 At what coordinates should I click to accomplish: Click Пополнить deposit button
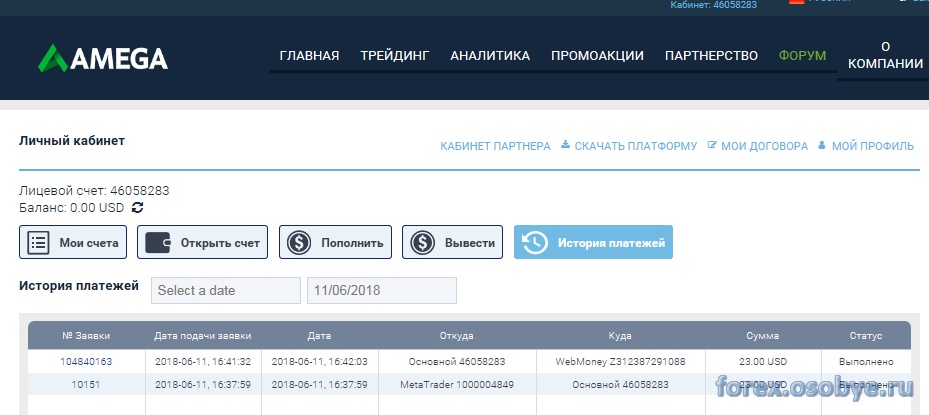[335, 242]
